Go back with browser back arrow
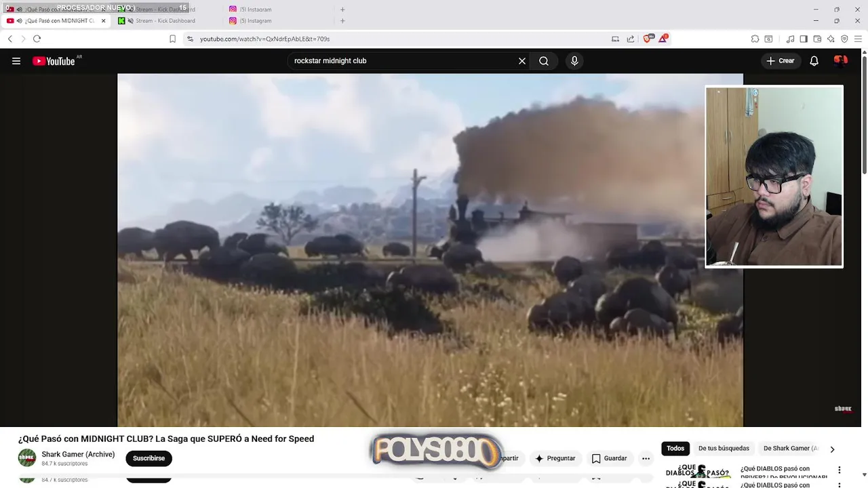 10,39
